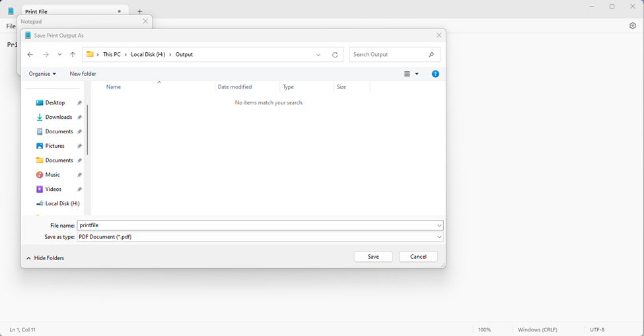Viewport: 644px width, 336px height.
Task: Click the Desktop pin icon
Action: coord(79,103)
